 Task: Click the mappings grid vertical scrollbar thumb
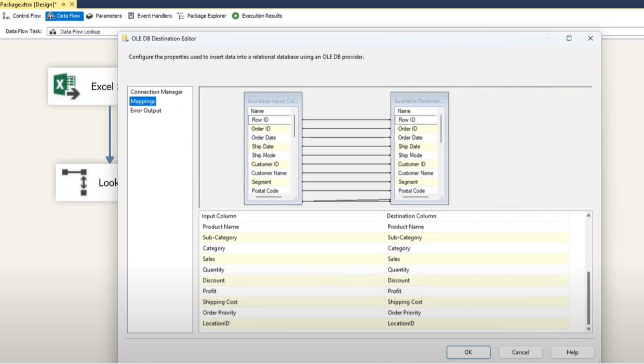[x=588, y=297]
